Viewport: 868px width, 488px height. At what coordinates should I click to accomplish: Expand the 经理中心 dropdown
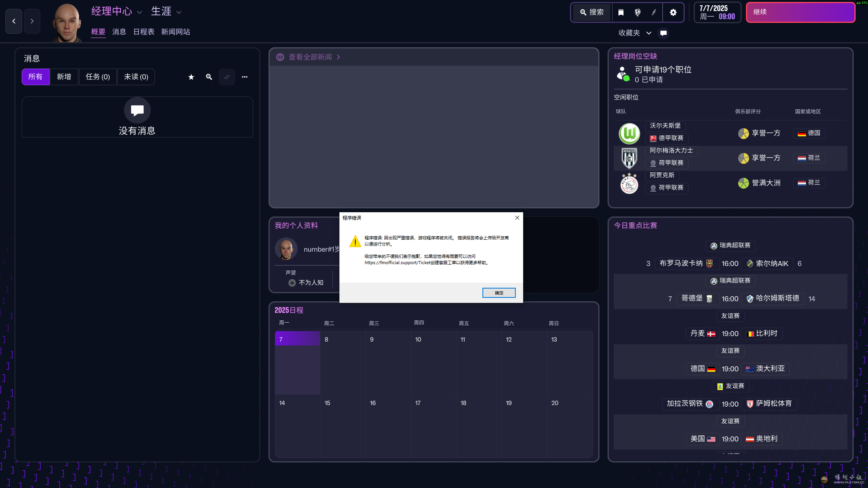pyautogui.click(x=116, y=12)
